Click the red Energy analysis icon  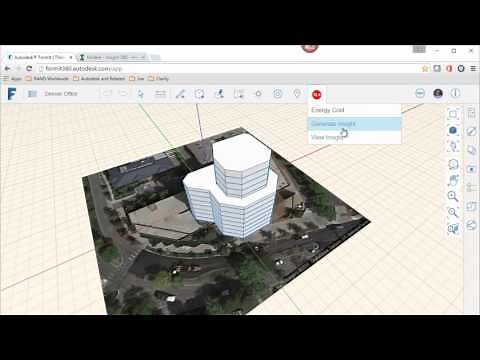(317, 94)
